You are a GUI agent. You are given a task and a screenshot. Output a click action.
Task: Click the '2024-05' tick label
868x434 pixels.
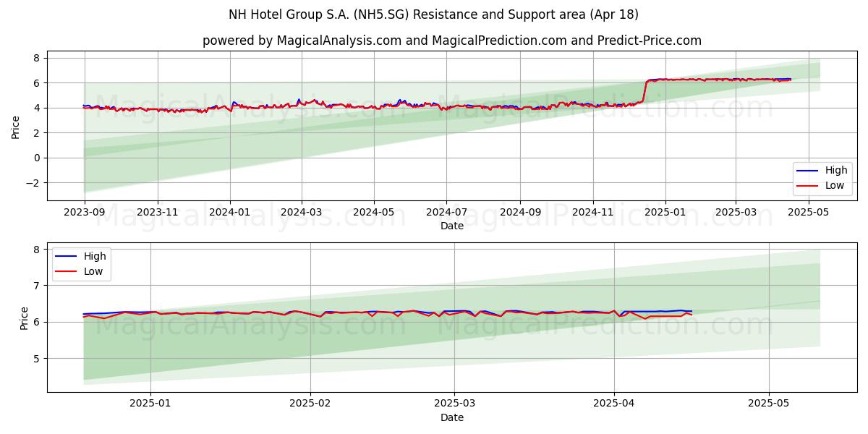click(374, 213)
